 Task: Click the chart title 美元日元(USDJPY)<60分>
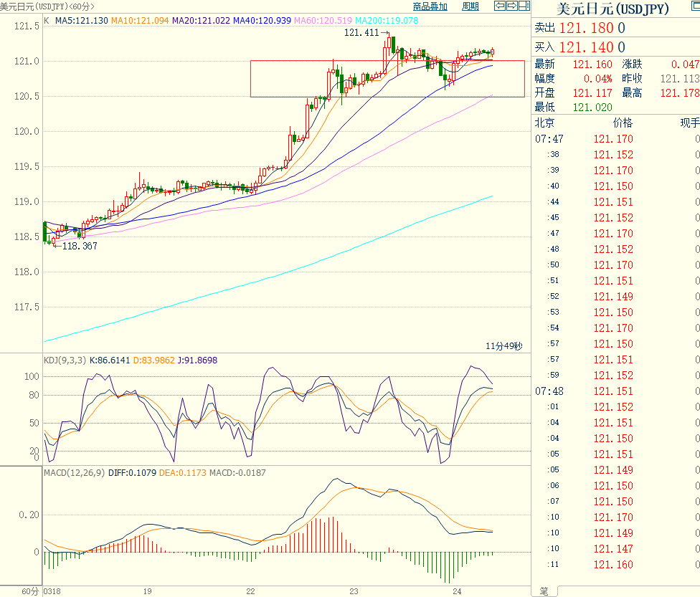point(47,6)
